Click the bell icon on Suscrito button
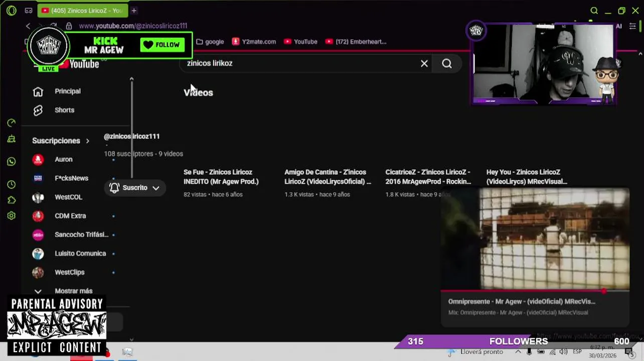Screen dimensions: 644x361 114,188
